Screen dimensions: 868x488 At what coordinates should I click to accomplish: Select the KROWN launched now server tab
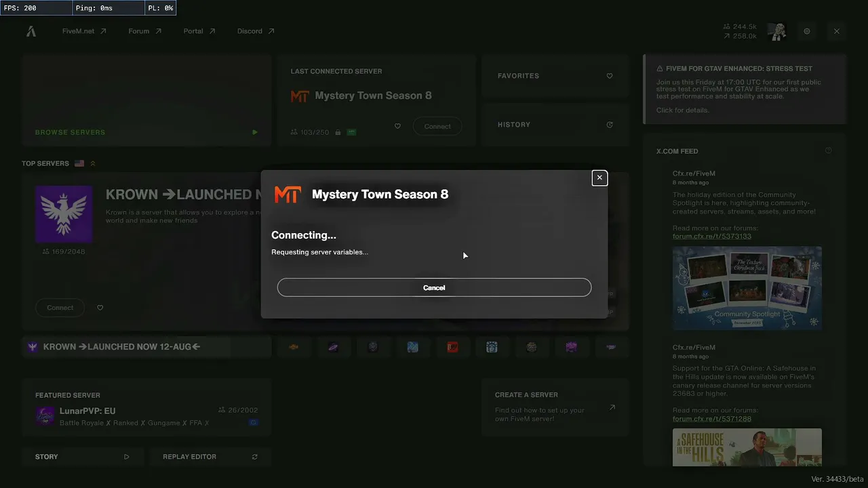pyautogui.click(x=146, y=347)
